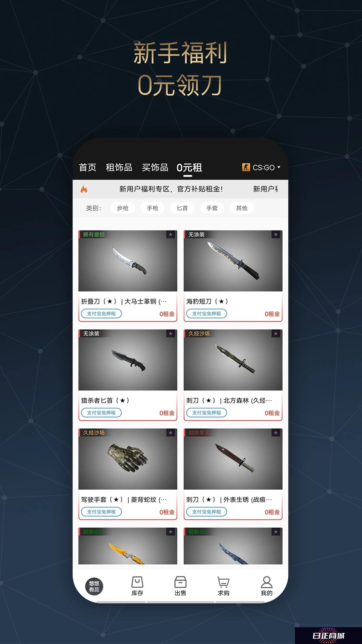The width and height of the screenshot is (362, 644).
Task: Open the 刺刀 北方森林 item thumbnail
Action: click(233, 360)
